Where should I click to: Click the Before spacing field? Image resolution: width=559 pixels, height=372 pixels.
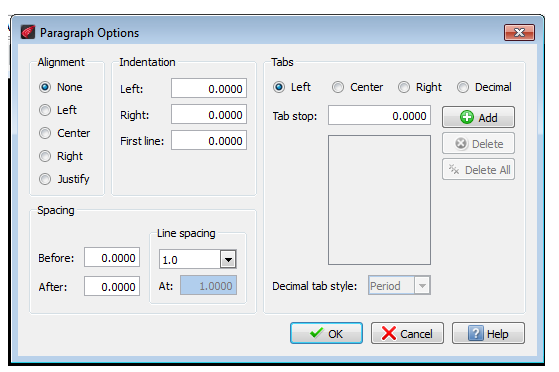[112, 257]
